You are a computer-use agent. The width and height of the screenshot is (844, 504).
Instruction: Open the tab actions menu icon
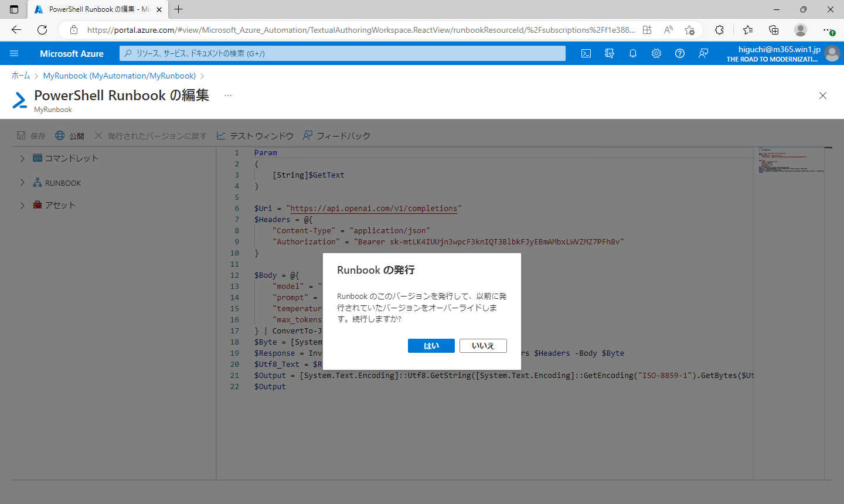14,9
